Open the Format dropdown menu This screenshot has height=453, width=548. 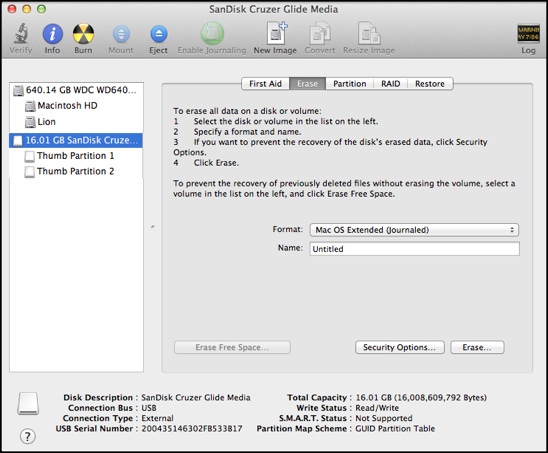[x=414, y=230]
